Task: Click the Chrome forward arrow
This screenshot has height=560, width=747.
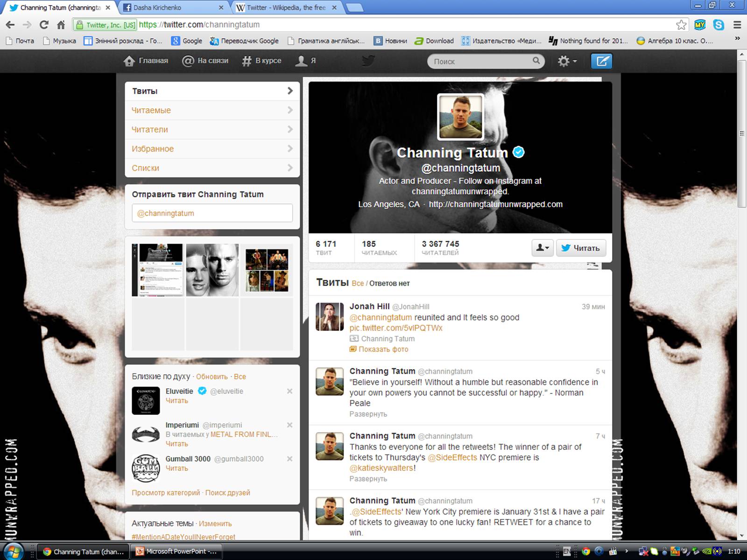Action: coord(27,25)
